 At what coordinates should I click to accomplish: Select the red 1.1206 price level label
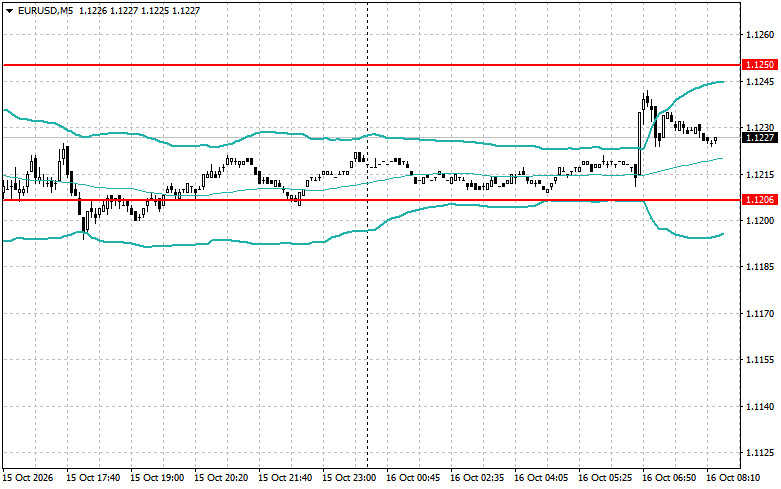click(760, 200)
